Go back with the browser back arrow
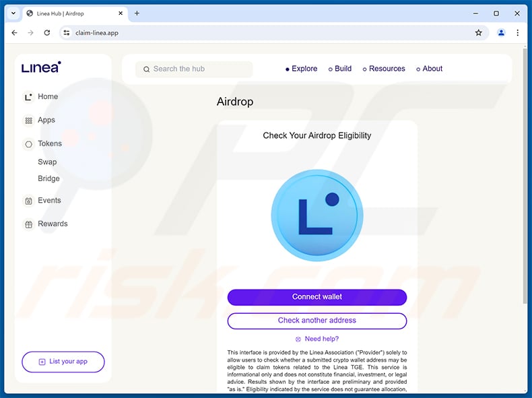Image resolution: width=532 pixels, height=398 pixels. tap(14, 33)
